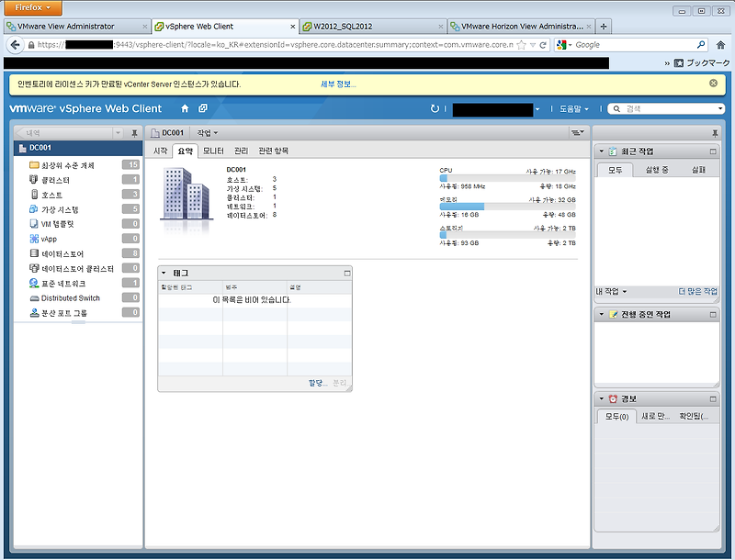Screen dimensions: 735x560
Task: Open navigator history dropdown arrow
Action: (119, 133)
